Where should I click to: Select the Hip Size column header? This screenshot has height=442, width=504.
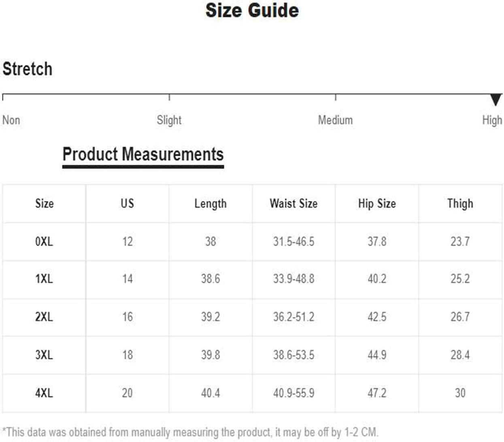click(377, 203)
